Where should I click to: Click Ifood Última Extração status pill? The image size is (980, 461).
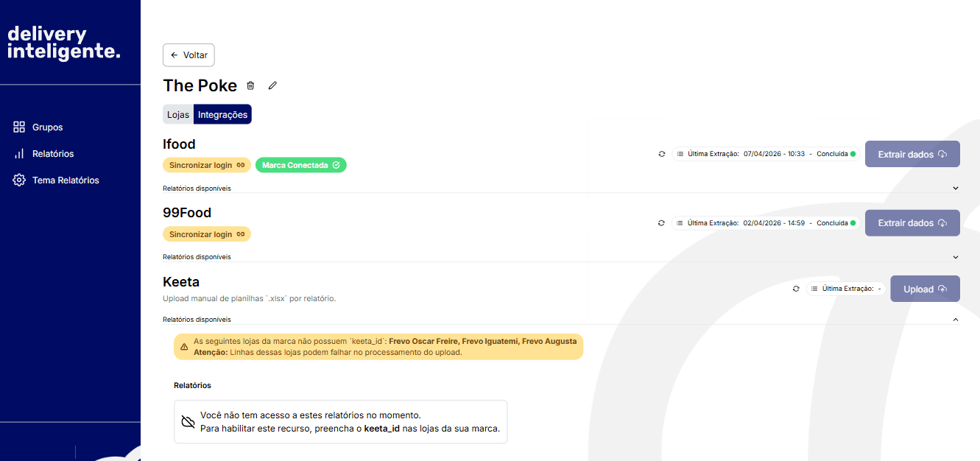point(766,154)
